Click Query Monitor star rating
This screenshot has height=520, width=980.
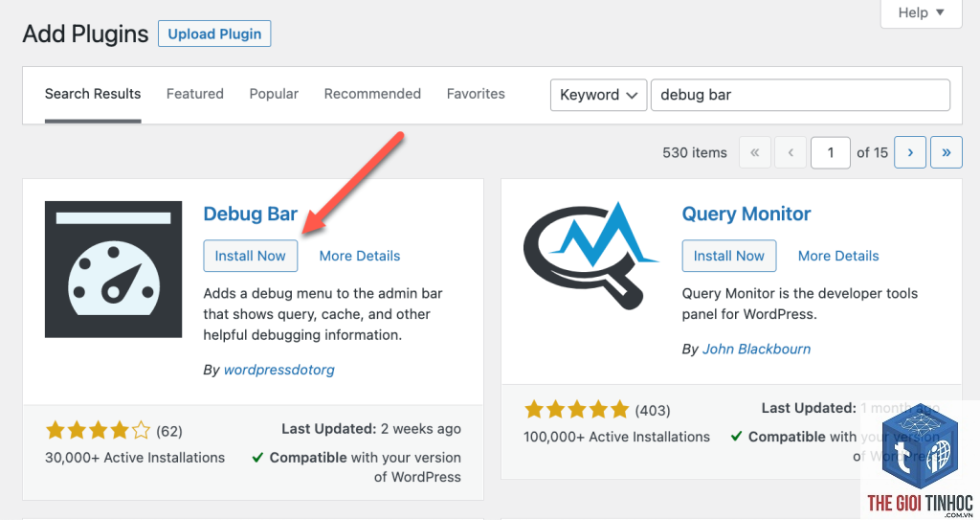[577, 411]
